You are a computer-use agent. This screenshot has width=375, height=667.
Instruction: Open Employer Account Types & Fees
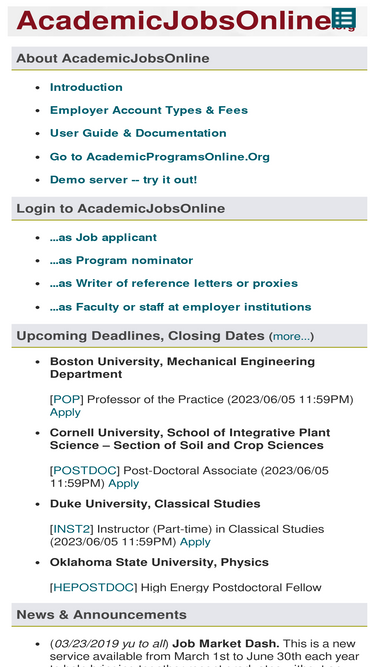pyautogui.click(x=149, y=110)
